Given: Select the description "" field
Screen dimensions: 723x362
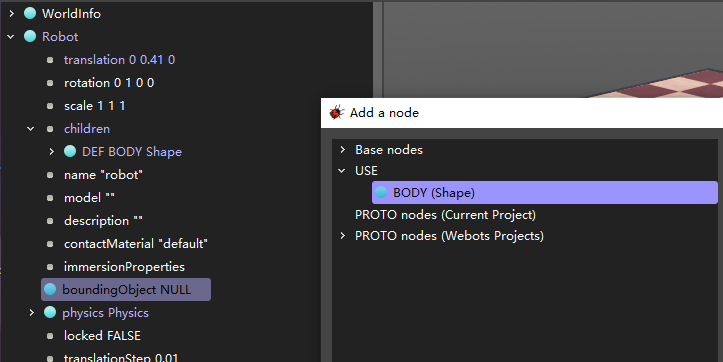Looking at the screenshot, I should click(103, 221).
